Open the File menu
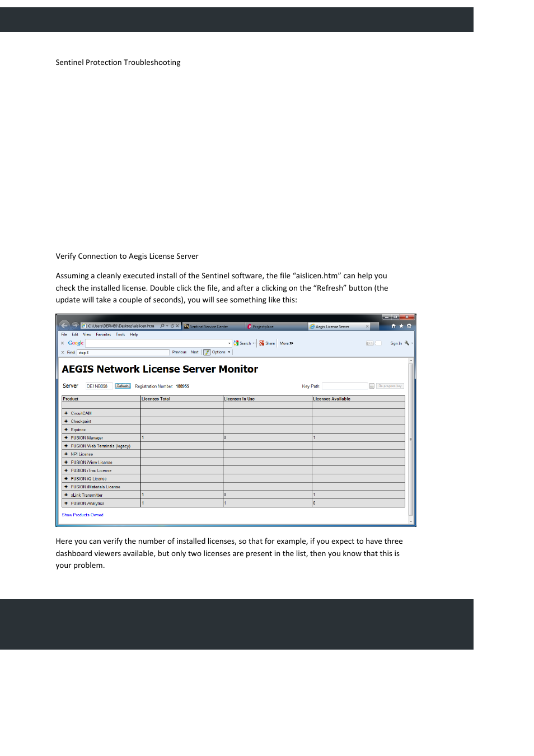 pos(64,334)
